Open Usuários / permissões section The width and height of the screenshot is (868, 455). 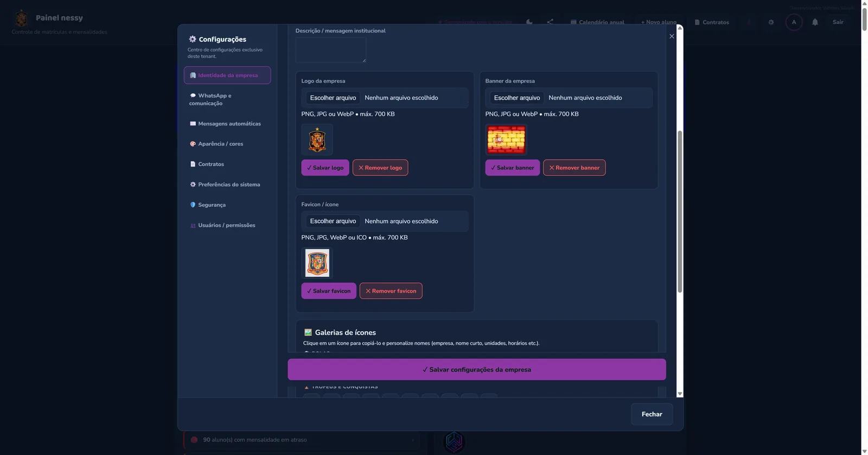point(227,225)
